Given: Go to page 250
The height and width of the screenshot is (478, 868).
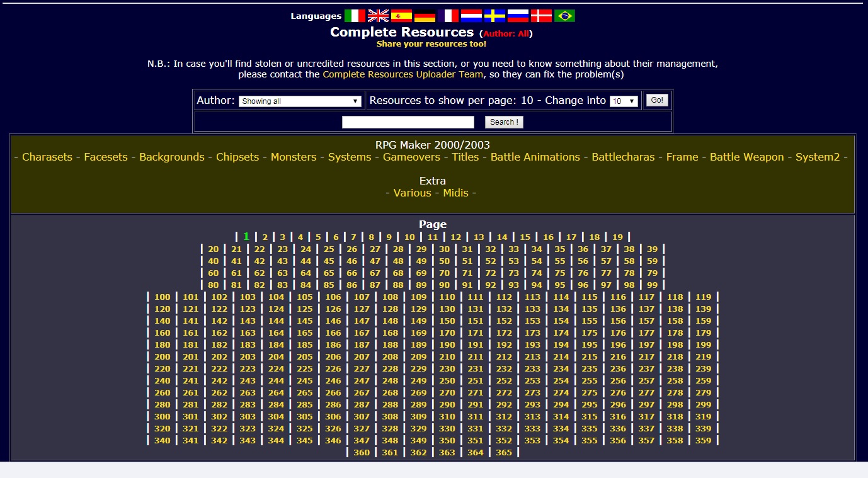Looking at the screenshot, I should pyautogui.click(x=447, y=381).
